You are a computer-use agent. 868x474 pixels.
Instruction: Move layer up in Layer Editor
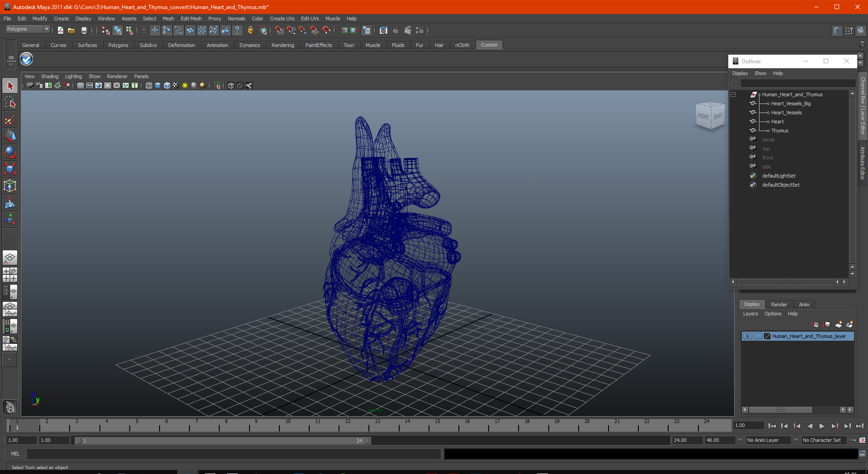point(816,324)
